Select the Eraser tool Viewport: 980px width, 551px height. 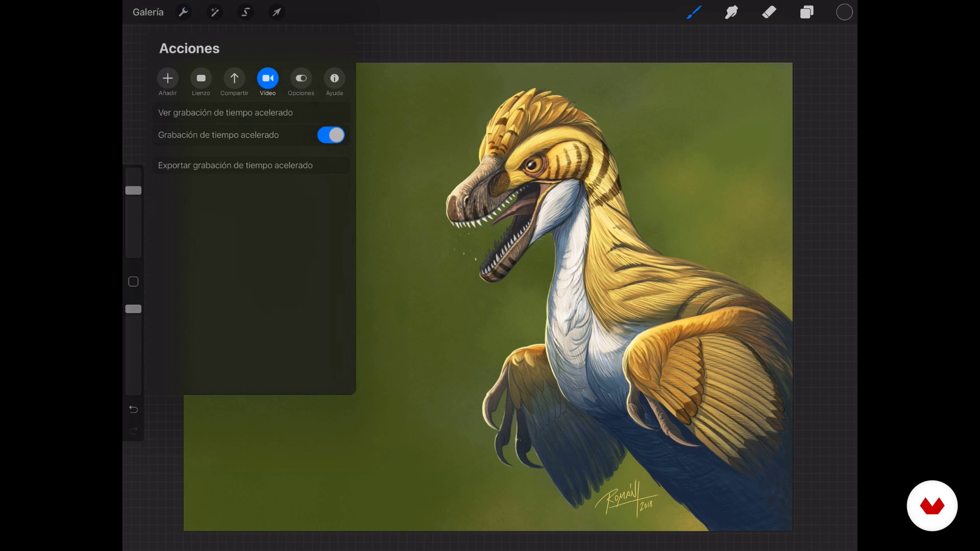(769, 12)
